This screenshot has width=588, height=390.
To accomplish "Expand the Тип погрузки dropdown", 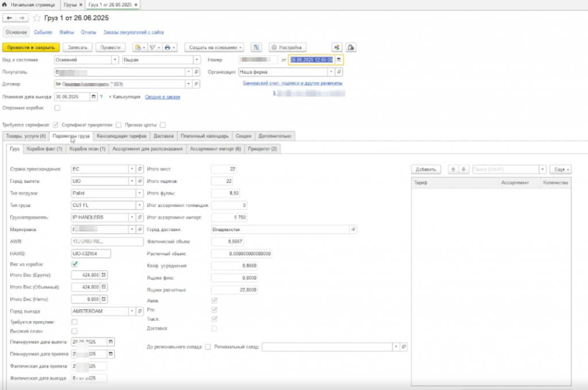I will (x=140, y=192).
